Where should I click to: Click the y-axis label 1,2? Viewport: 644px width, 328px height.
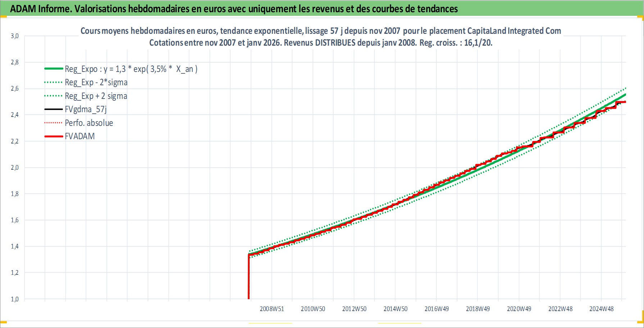tap(15, 273)
